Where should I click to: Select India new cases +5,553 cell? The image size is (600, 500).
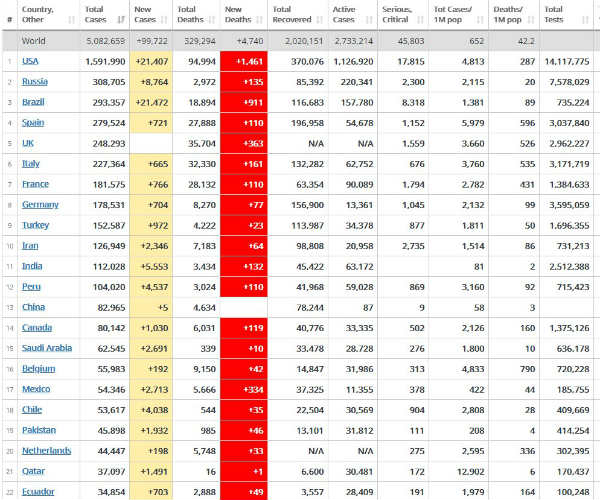point(151,267)
